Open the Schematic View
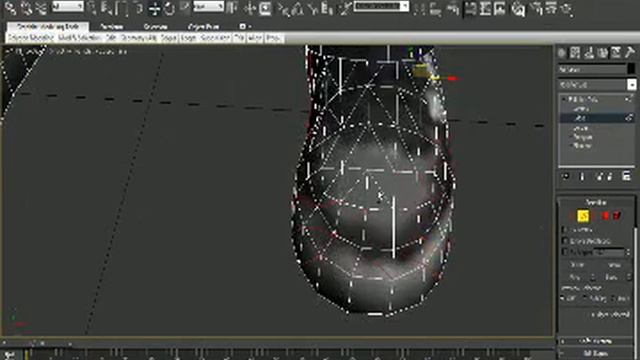The height and width of the screenshot is (360, 640). [500, 9]
